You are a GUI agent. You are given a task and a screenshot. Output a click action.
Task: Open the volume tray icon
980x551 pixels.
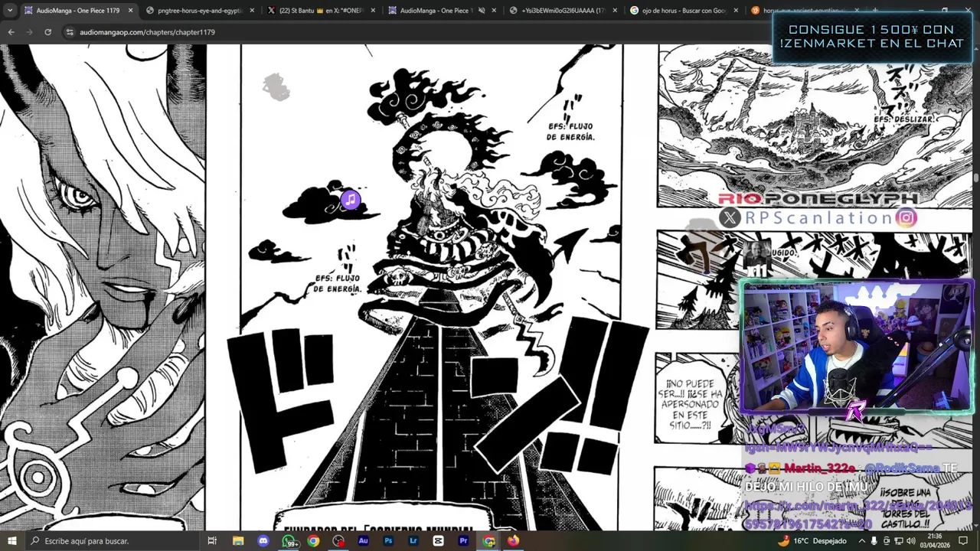tap(911, 541)
